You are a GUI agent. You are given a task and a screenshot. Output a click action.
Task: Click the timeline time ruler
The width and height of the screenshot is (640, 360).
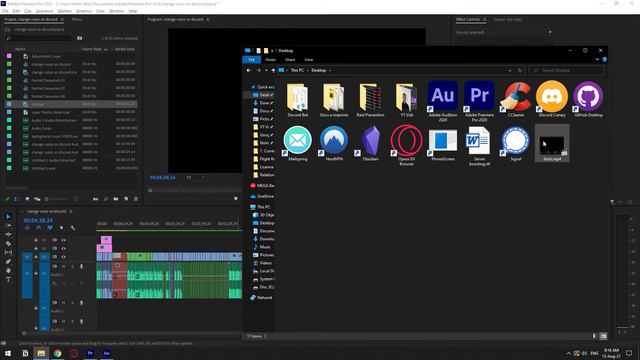click(x=169, y=224)
